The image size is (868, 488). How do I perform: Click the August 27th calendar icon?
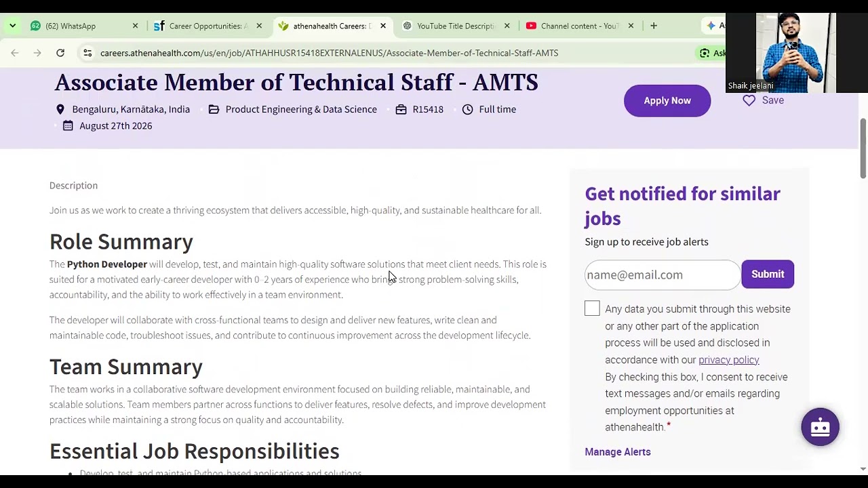[x=68, y=125]
